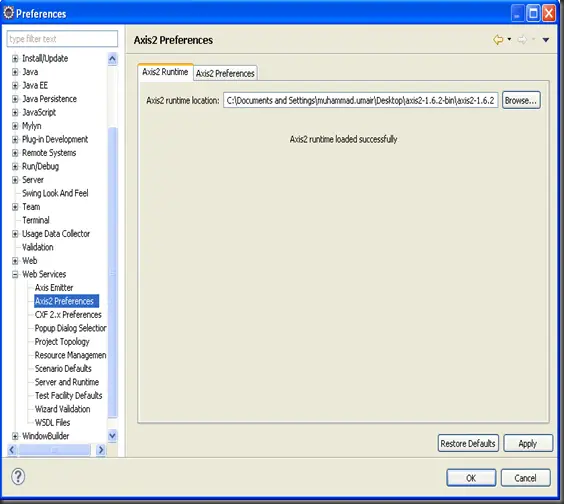This screenshot has width=564, height=504.
Task: Click the forward navigation arrow icon
Action: (x=522, y=40)
